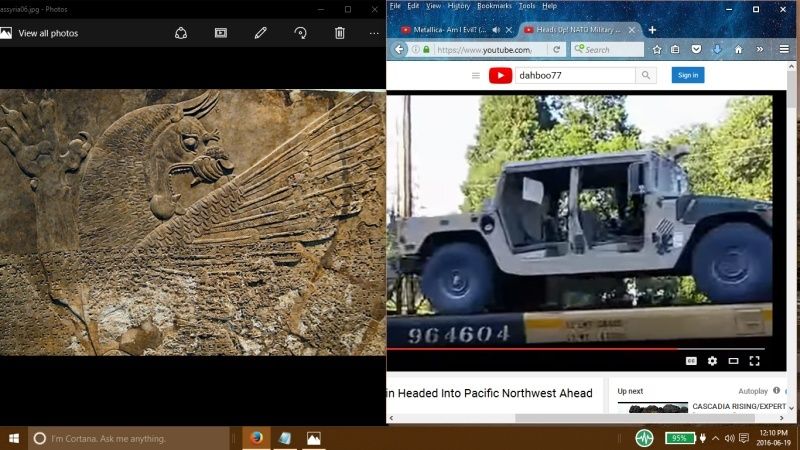This screenshot has height=450, width=800.
Task: Start slideshow in Photos toolbar
Action: click(x=221, y=33)
